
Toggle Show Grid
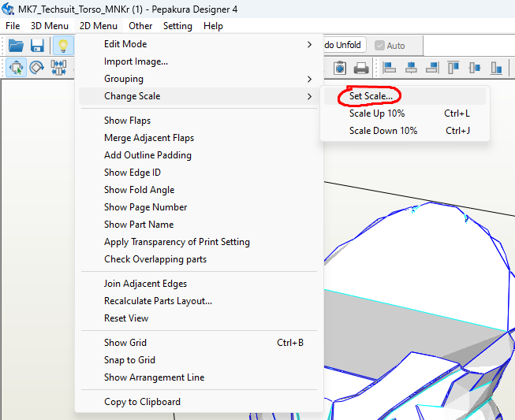point(199,343)
